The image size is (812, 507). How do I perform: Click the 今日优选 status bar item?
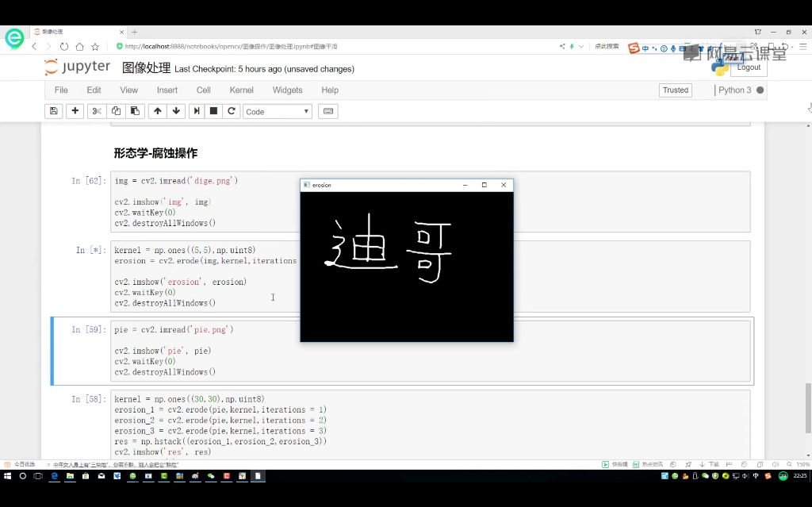tap(20, 464)
